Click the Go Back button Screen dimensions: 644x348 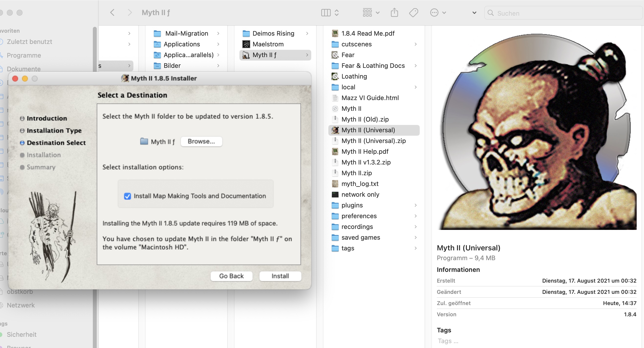[231, 276]
